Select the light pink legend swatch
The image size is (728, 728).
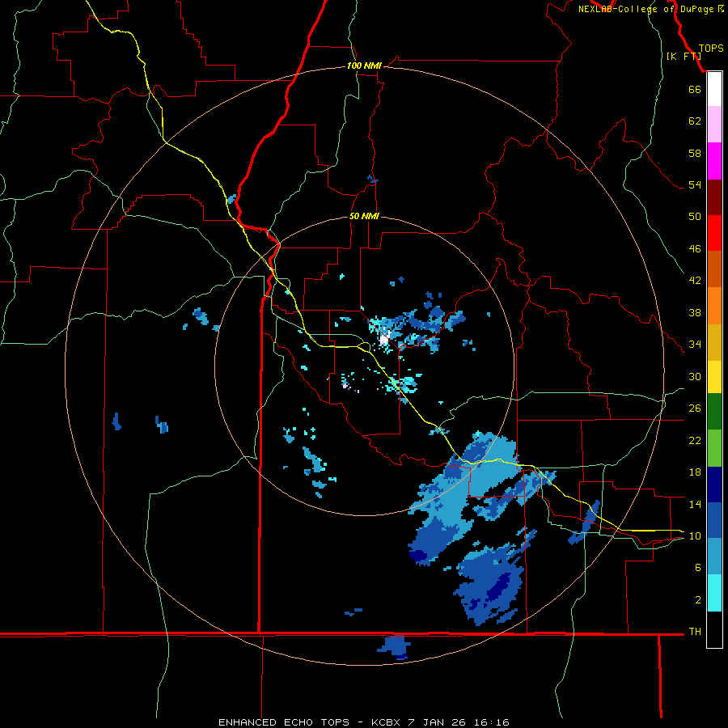coord(714,124)
